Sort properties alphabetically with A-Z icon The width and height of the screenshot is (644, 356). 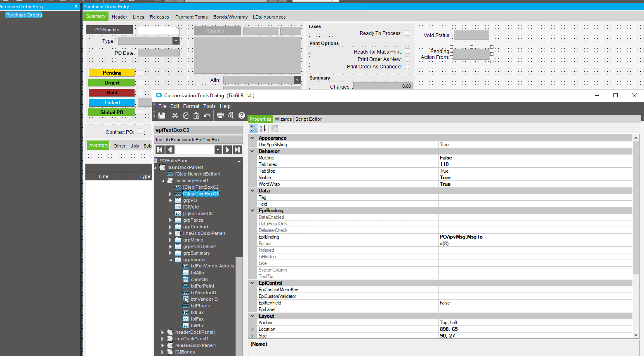pos(263,129)
